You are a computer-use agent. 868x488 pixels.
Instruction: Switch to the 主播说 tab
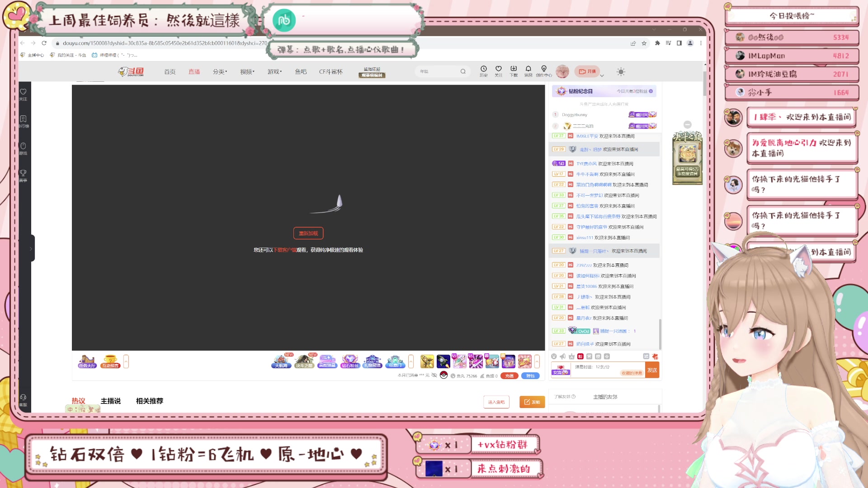pyautogui.click(x=111, y=401)
